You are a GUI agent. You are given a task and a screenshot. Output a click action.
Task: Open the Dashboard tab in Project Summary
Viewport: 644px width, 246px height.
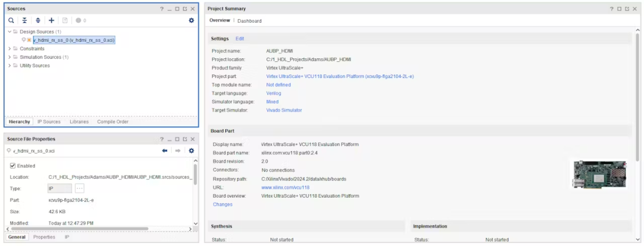(x=249, y=21)
